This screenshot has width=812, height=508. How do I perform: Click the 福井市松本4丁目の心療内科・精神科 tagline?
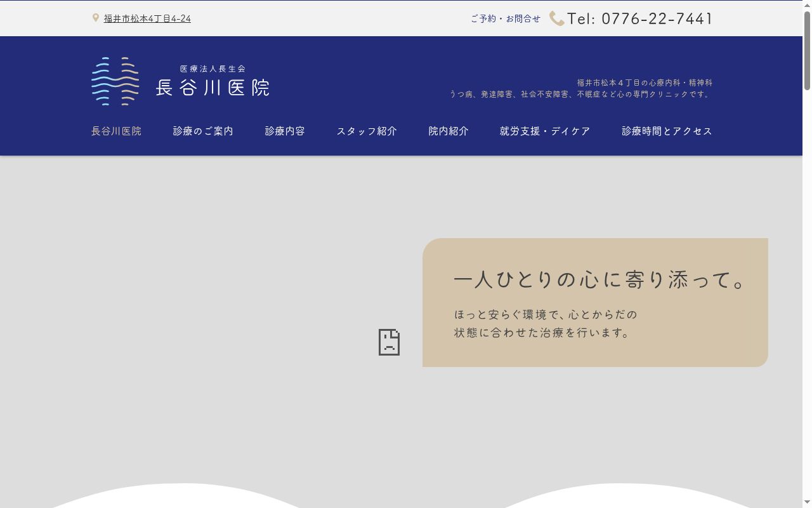point(645,83)
